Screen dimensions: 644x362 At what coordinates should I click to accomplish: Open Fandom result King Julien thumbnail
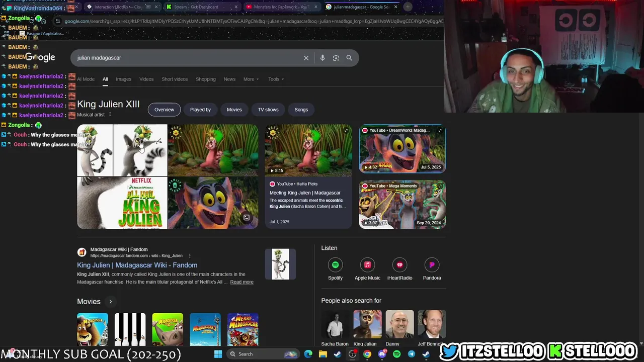pyautogui.click(x=280, y=264)
